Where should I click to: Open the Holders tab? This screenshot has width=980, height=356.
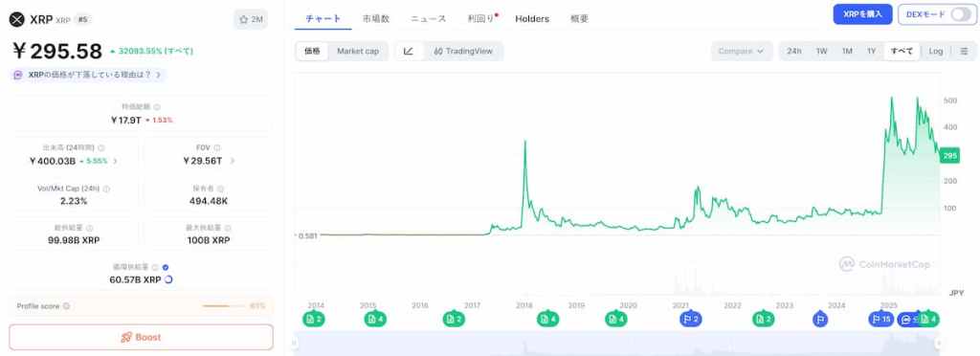[x=532, y=19]
